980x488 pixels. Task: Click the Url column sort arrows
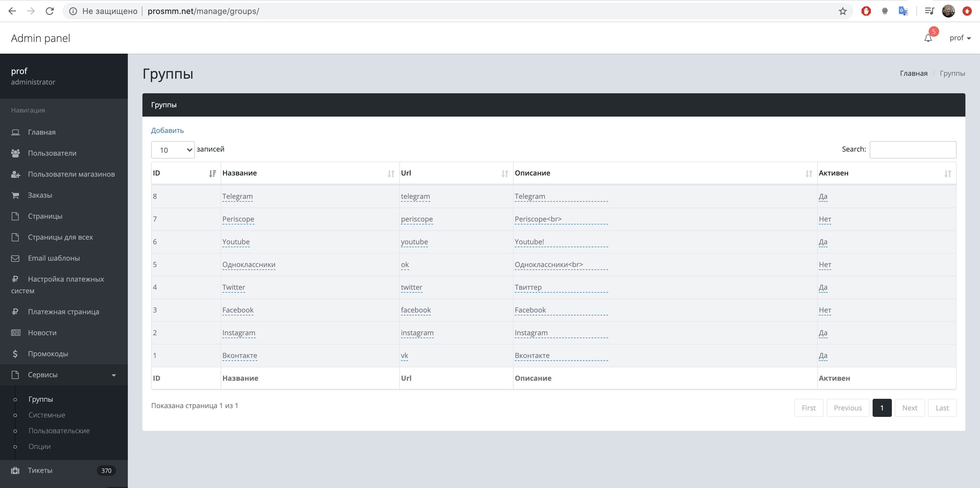pyautogui.click(x=505, y=174)
